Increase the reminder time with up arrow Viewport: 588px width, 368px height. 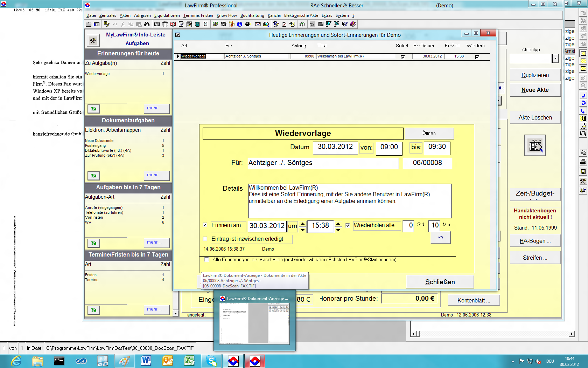[338, 223]
